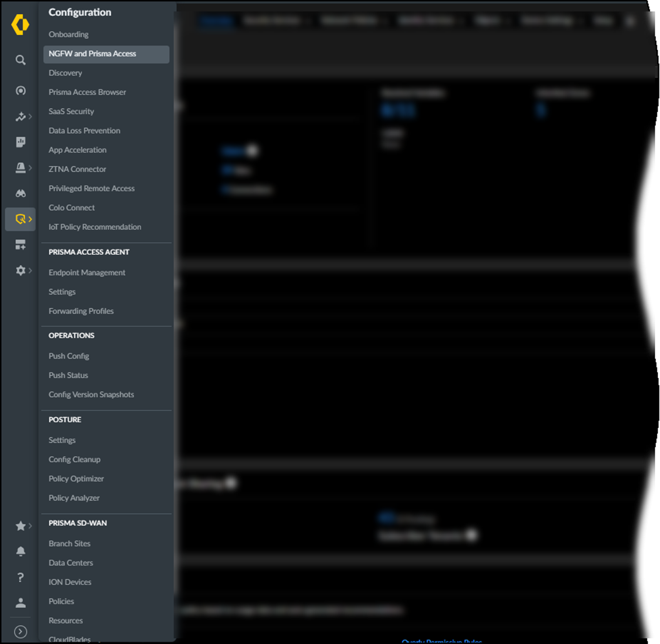
Task: Go to Forwarding Profiles
Action: pyautogui.click(x=81, y=311)
